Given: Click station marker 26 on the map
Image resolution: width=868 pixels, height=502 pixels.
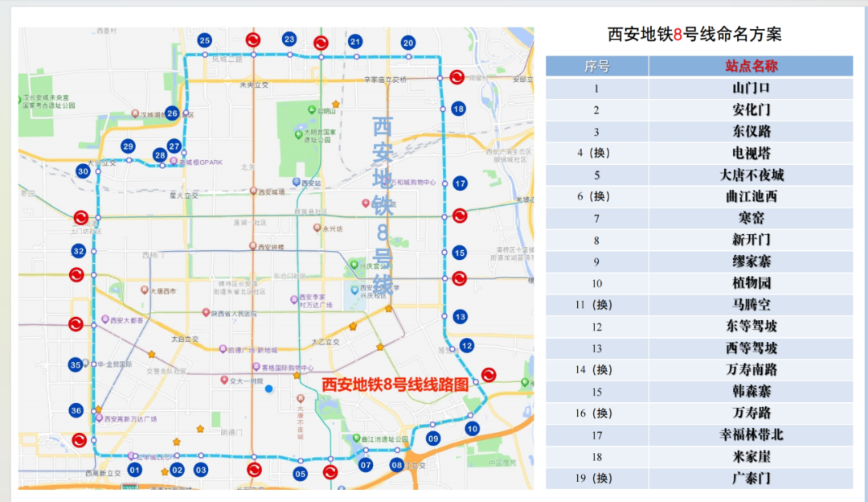Looking at the screenshot, I should 172,113.
